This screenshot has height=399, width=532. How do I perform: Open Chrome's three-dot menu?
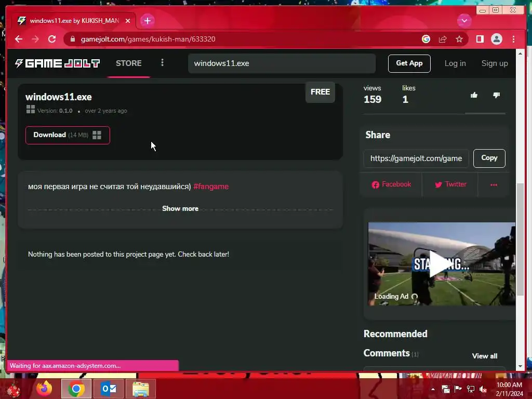[x=513, y=39]
